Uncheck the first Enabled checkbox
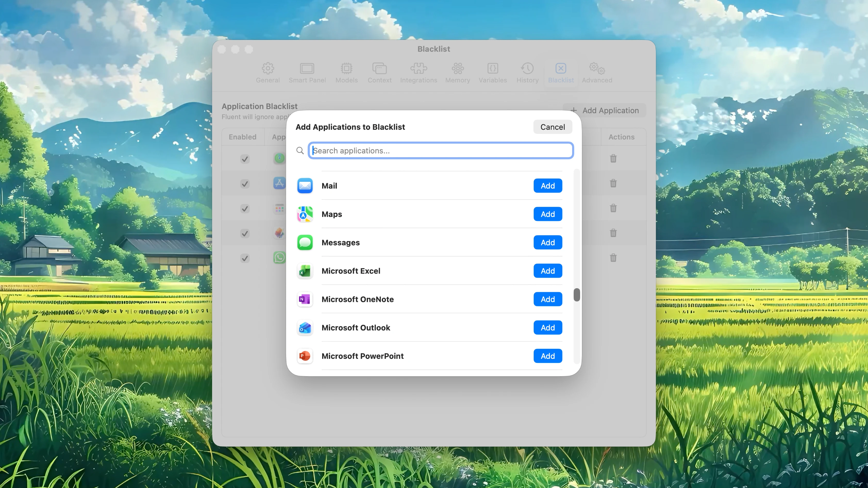Viewport: 868px width, 488px height. point(245,159)
